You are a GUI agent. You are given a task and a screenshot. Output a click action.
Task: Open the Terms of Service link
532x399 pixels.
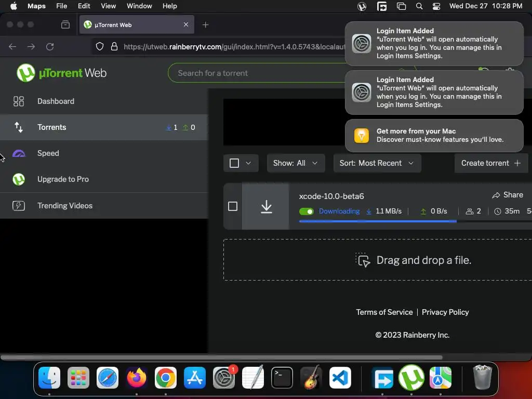click(384, 312)
